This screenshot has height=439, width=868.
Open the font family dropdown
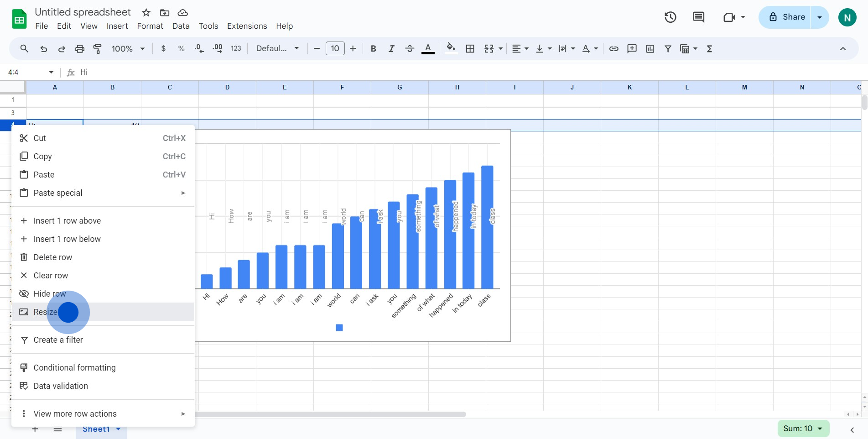(277, 49)
